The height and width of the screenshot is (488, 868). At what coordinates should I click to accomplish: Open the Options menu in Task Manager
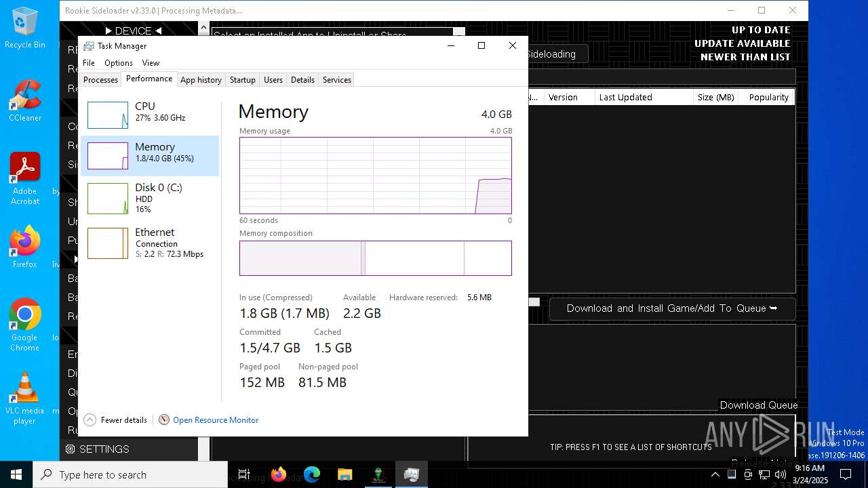click(x=119, y=63)
